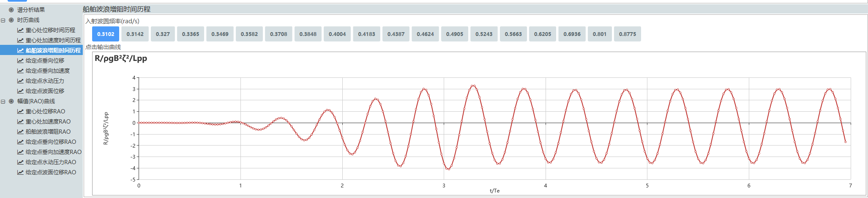Click chart icon beside 给定点垂向加速度RAO
Image resolution: width=868 pixels, height=198 pixels.
pos(20,152)
